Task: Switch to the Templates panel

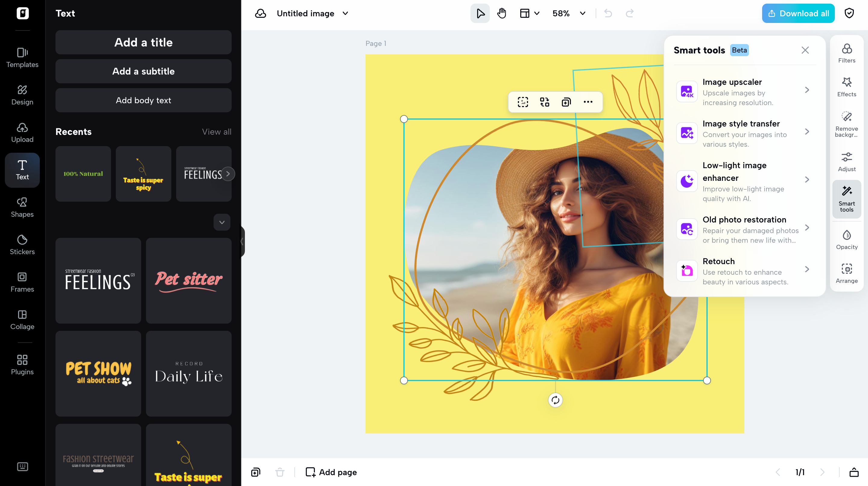Action: click(x=22, y=57)
